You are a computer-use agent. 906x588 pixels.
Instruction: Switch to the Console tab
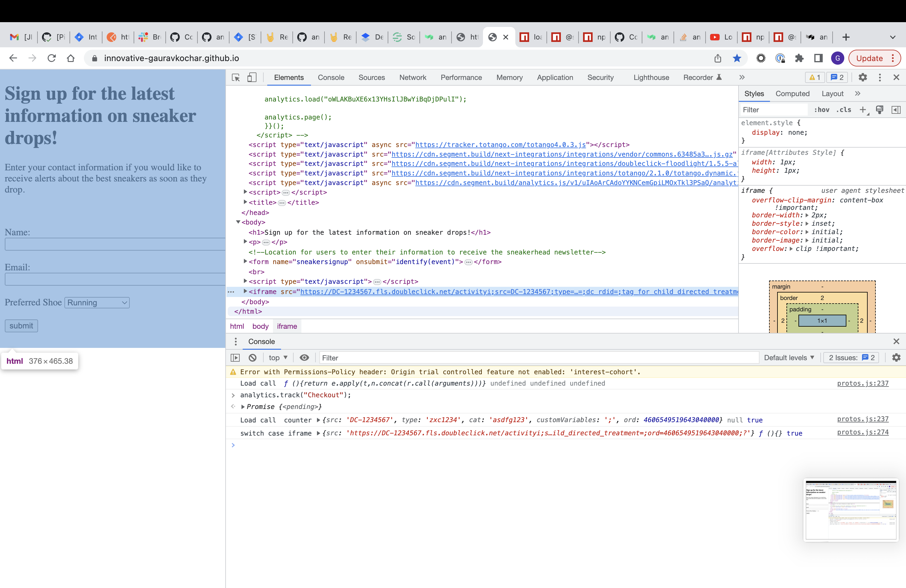click(x=331, y=78)
